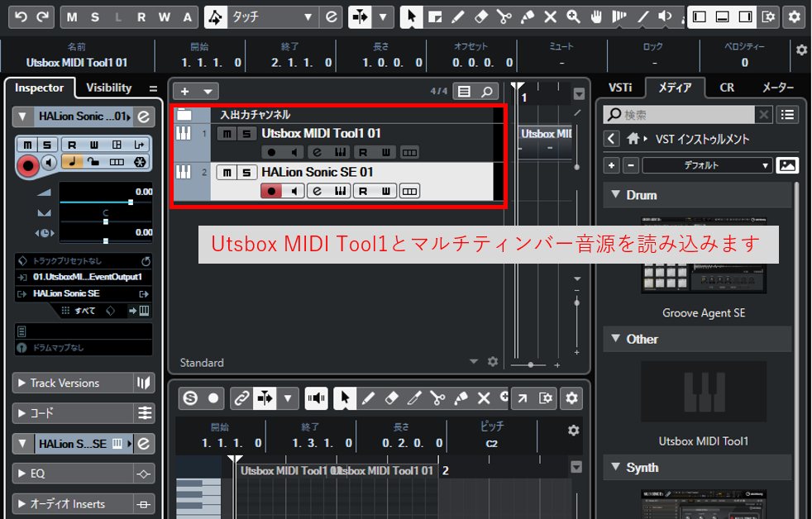Image resolution: width=812 pixels, height=519 pixels.
Task: Collapse the Drum instrument category
Action: tap(616, 194)
